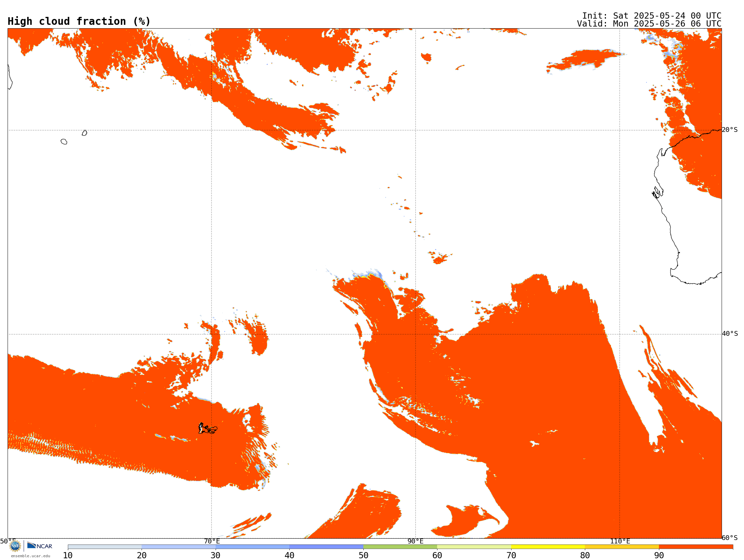Screen dimensions: 744x560
Task: Click the 'High cloud fraction (%)' title
Action: coord(79,21)
